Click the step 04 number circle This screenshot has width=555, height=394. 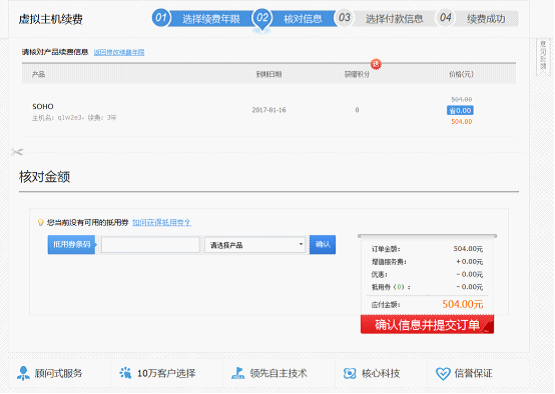coord(445,18)
